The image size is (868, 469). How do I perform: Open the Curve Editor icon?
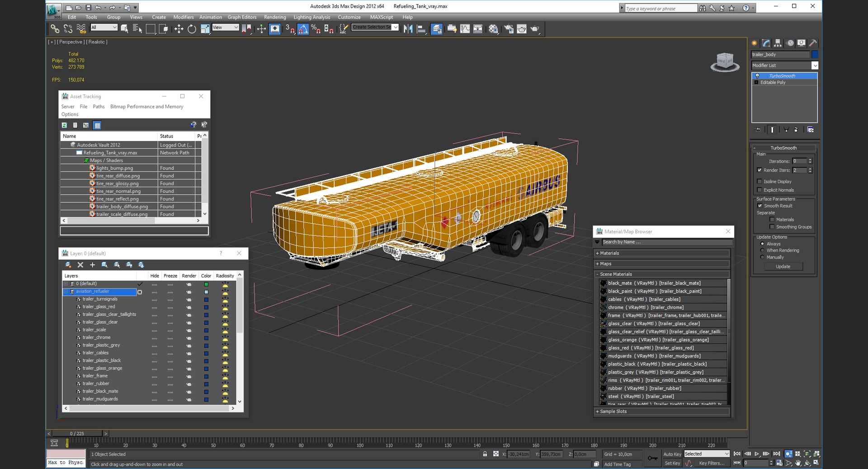pyautogui.click(x=465, y=29)
